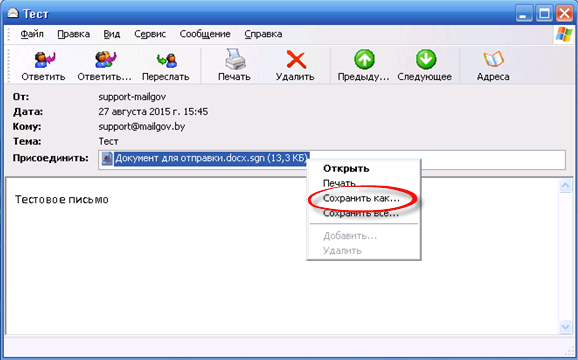Click the scrollbar down arrow in message body
578x360 pixels.
[x=565, y=326]
